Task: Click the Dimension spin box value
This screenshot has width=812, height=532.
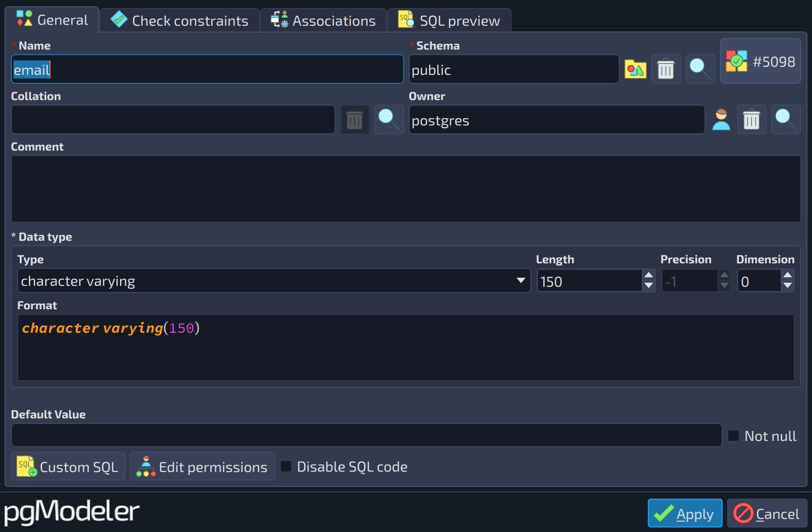Action: (760, 281)
